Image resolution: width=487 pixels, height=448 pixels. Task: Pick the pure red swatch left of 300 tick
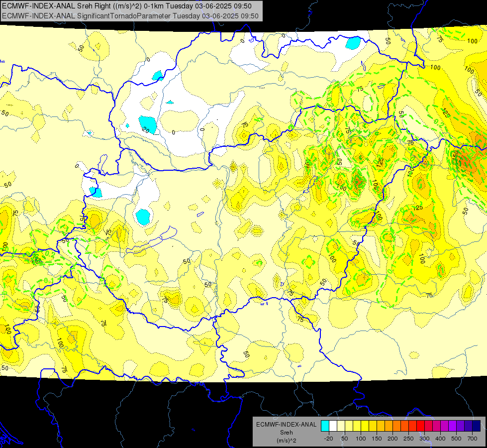421,426
